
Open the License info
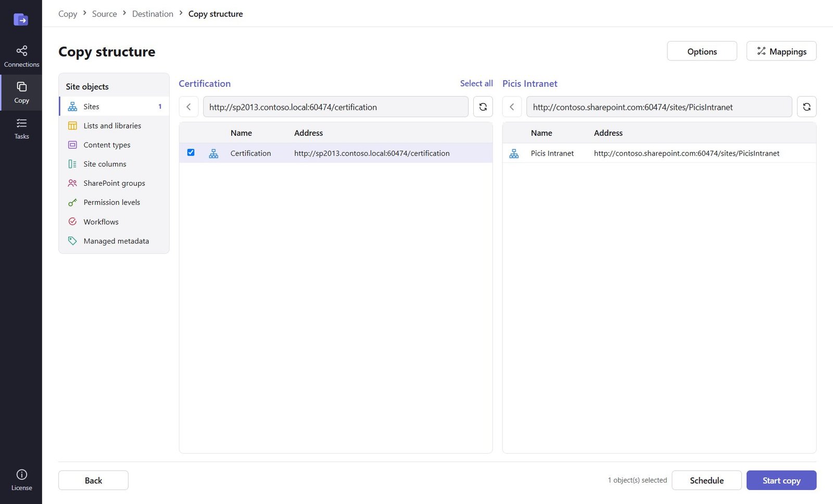click(x=21, y=480)
